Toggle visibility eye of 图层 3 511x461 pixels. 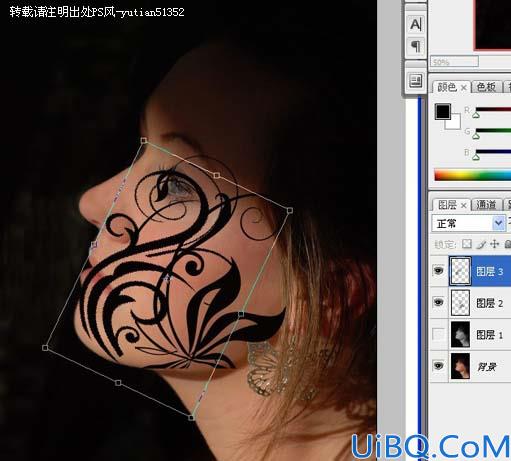click(439, 270)
